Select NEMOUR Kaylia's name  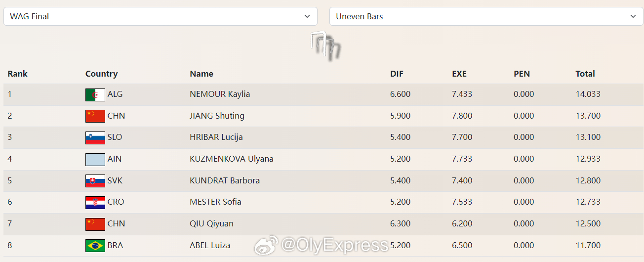click(220, 94)
